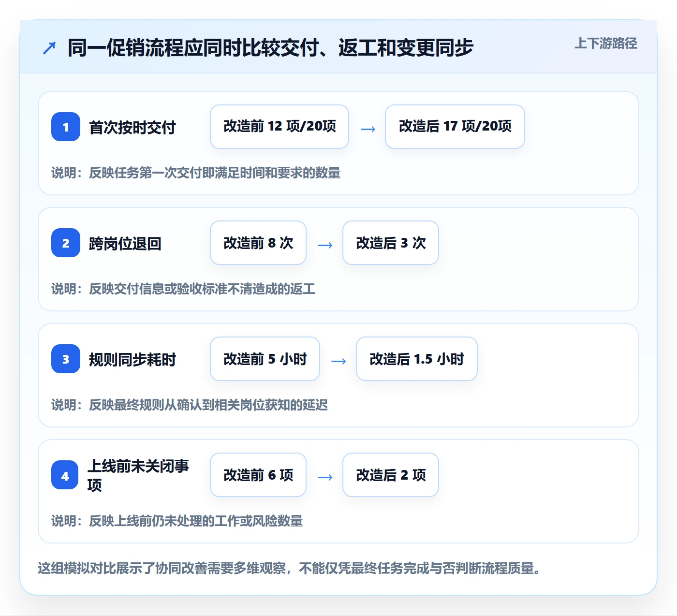Click the 上下游路径 label in header
The height and width of the screenshot is (616, 677).
point(605,44)
